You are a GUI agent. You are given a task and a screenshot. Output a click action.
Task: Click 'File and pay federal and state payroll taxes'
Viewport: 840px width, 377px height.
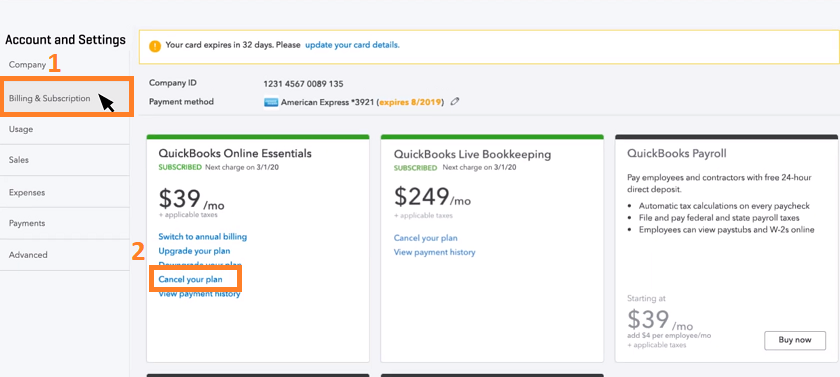click(x=719, y=218)
